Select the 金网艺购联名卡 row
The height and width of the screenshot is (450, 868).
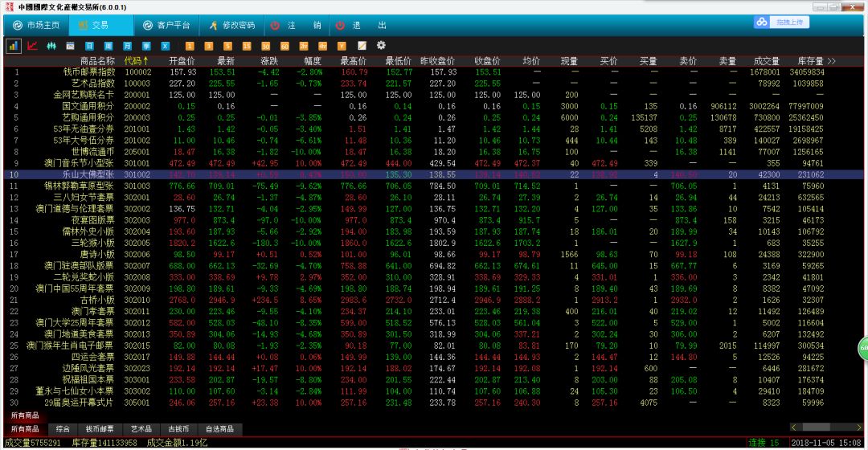(x=433, y=95)
